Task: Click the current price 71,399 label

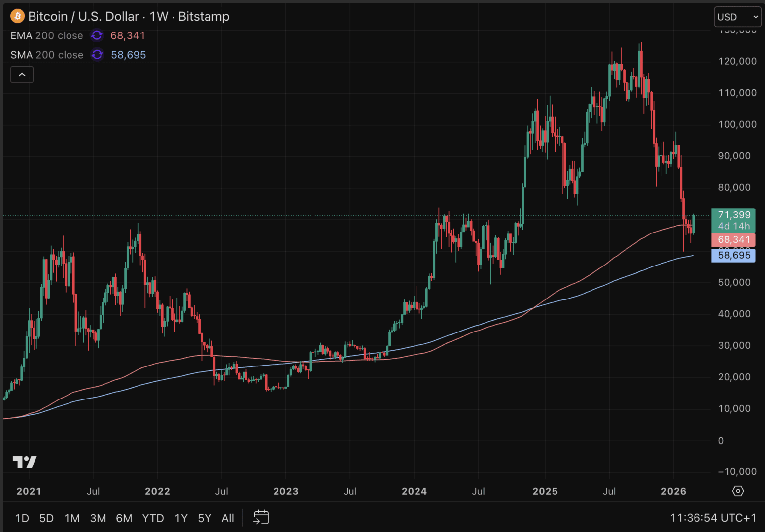Action: coord(733,215)
